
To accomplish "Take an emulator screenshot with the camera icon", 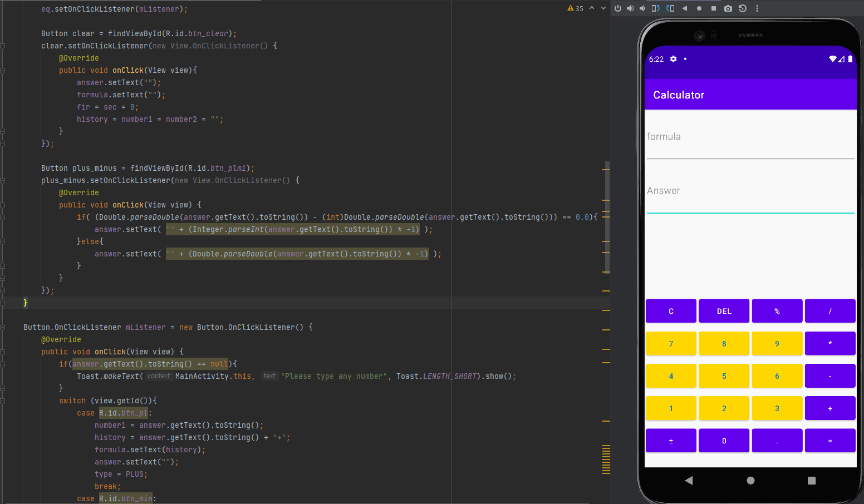I will (728, 8).
